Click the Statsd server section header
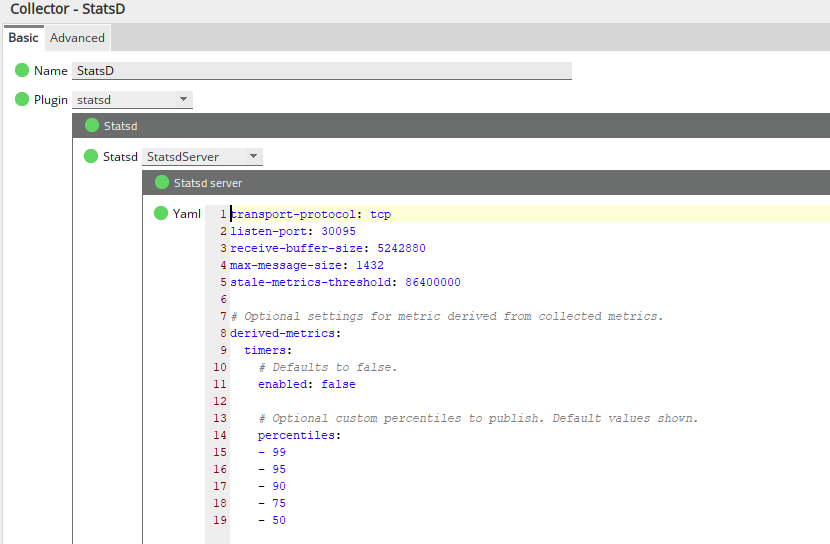This screenshot has height=544, width=830. pyautogui.click(x=486, y=183)
